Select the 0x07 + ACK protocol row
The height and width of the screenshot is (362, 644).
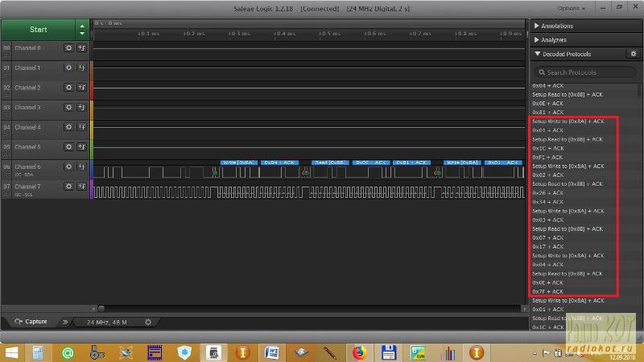(x=547, y=237)
